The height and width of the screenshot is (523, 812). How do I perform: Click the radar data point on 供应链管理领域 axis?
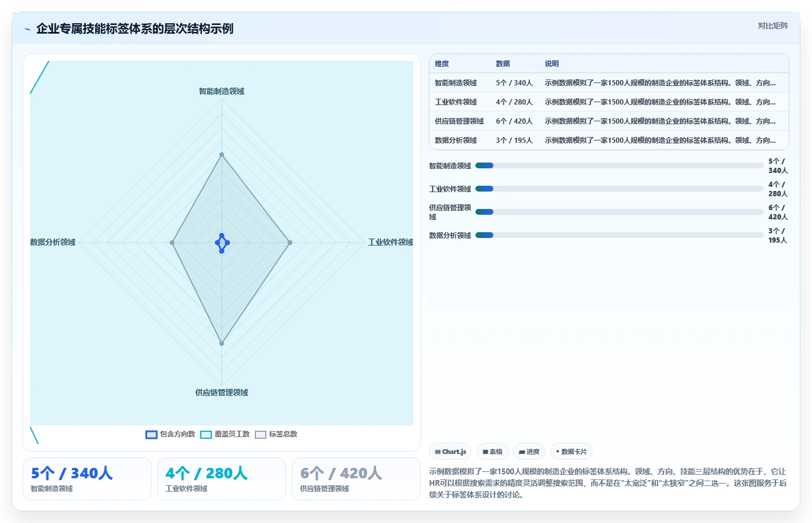coord(222,344)
